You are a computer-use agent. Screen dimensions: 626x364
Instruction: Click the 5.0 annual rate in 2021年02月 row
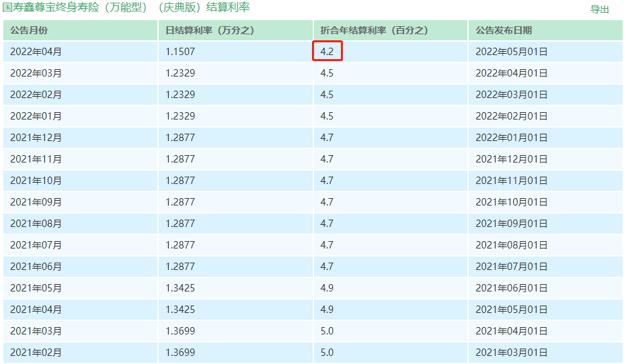327,353
